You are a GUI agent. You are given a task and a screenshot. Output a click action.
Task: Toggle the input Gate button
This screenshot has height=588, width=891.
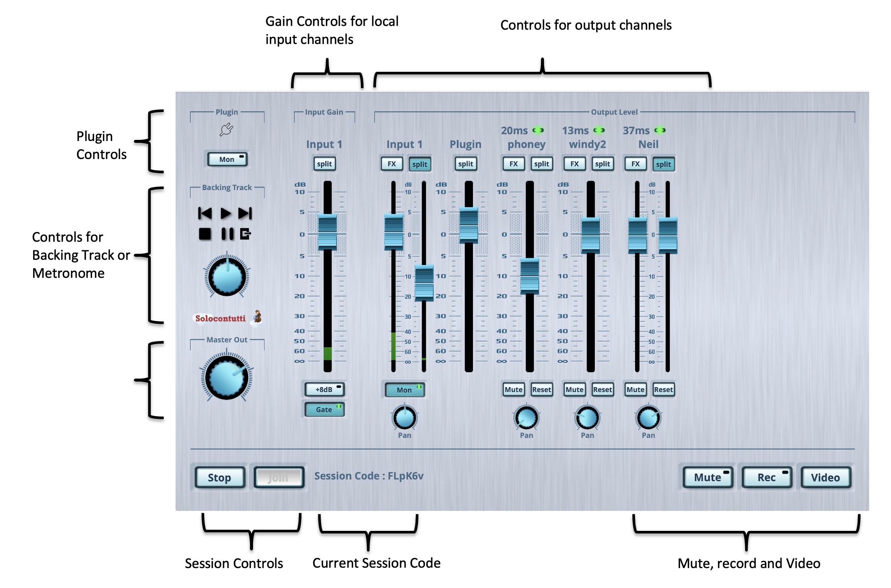click(324, 409)
